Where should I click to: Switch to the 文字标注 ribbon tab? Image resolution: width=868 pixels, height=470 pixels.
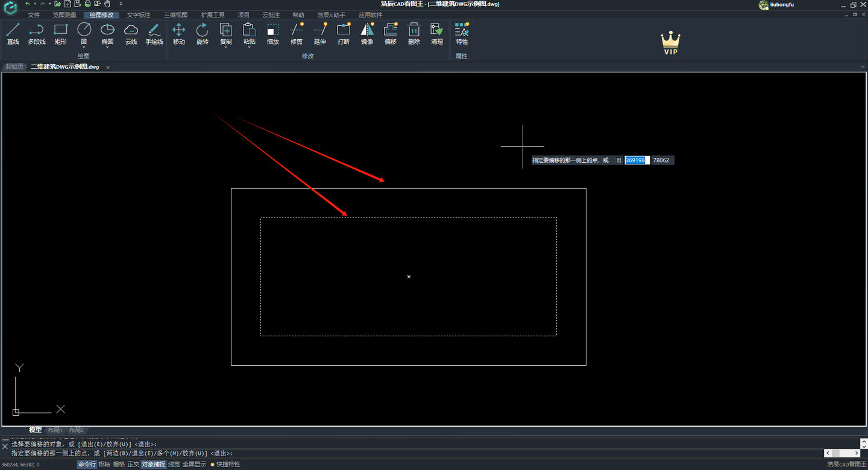click(139, 15)
